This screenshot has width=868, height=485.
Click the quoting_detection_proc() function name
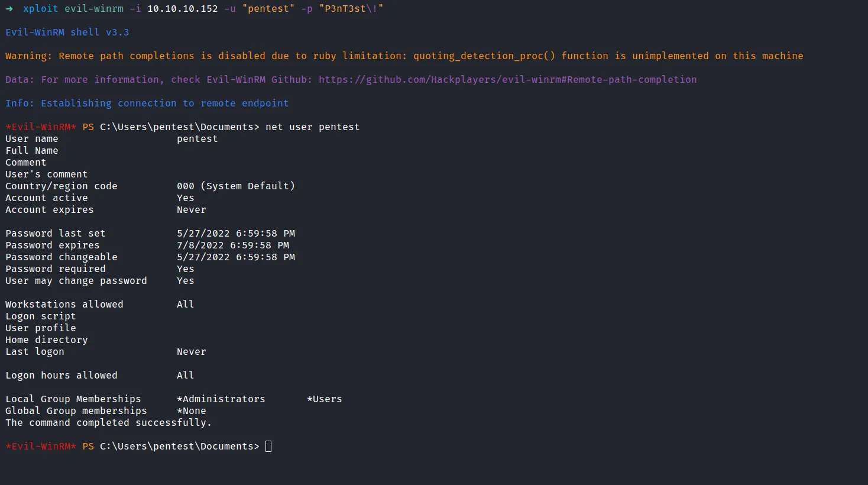484,56
